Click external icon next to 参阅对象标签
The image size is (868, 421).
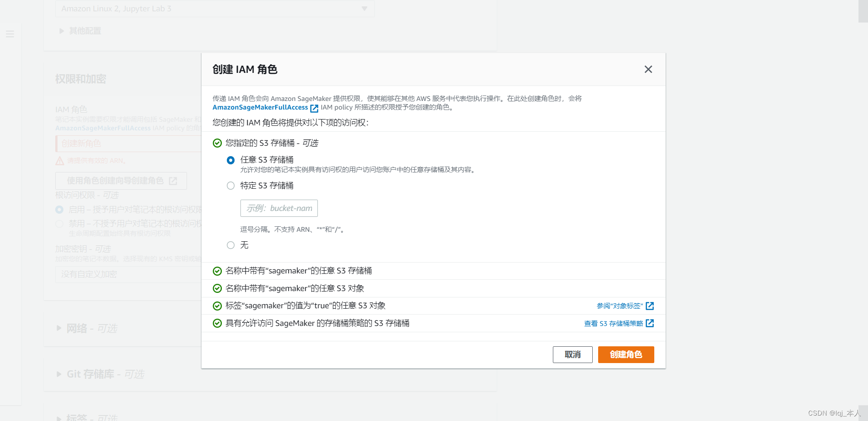click(650, 306)
